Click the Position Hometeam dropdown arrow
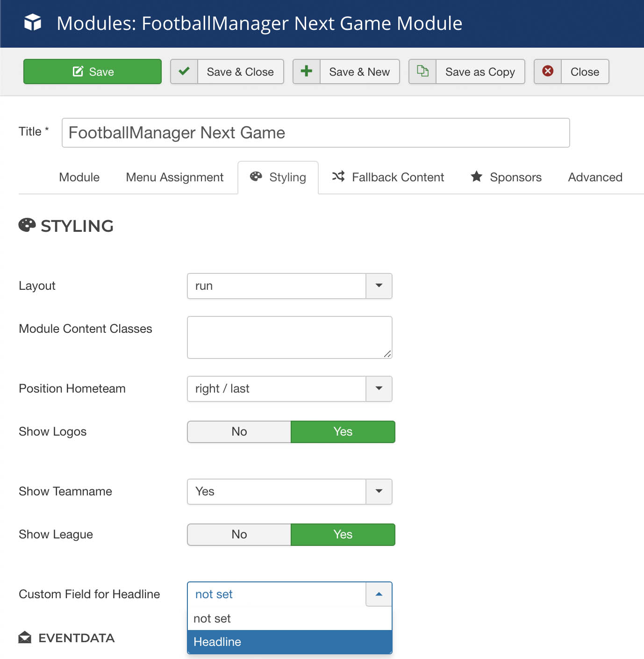 379,389
